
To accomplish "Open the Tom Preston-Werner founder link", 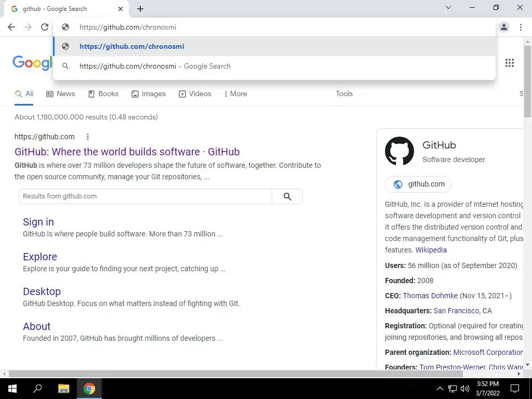I will (453, 367).
